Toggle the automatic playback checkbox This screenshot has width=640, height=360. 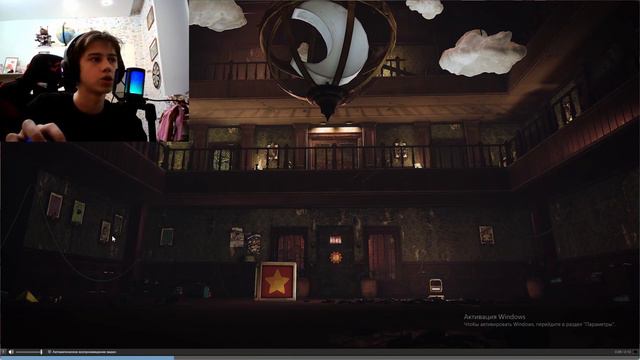tap(49, 352)
